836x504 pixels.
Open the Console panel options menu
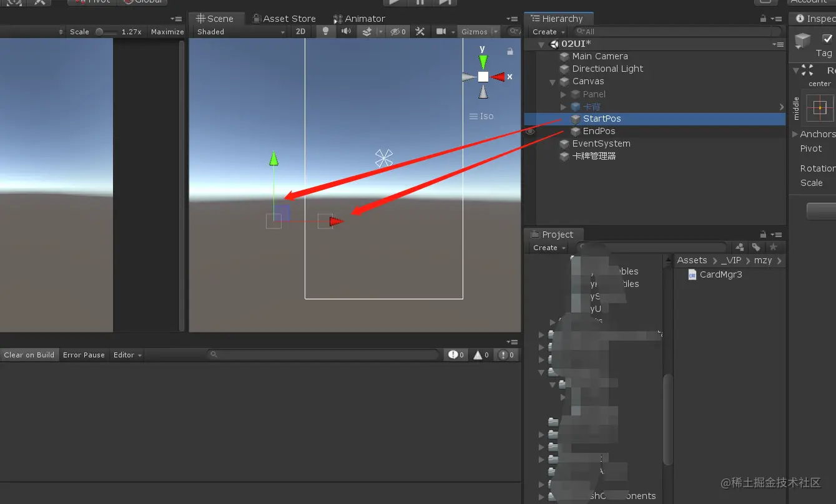pos(513,342)
